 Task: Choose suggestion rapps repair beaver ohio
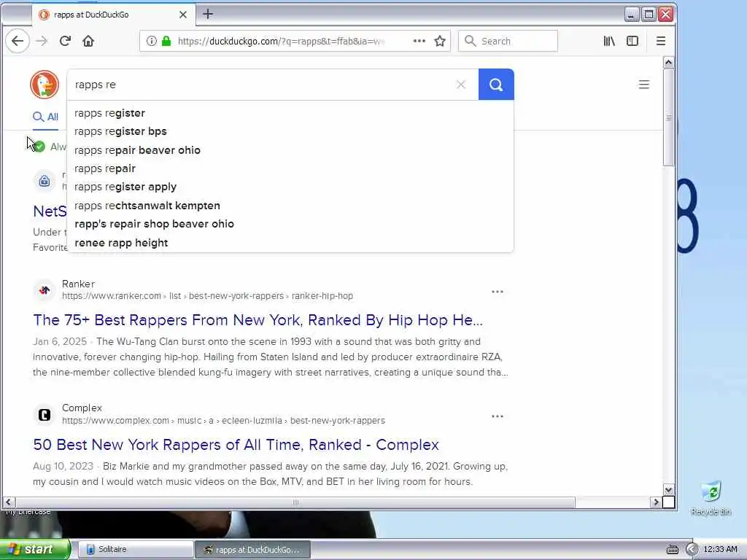pos(290,150)
